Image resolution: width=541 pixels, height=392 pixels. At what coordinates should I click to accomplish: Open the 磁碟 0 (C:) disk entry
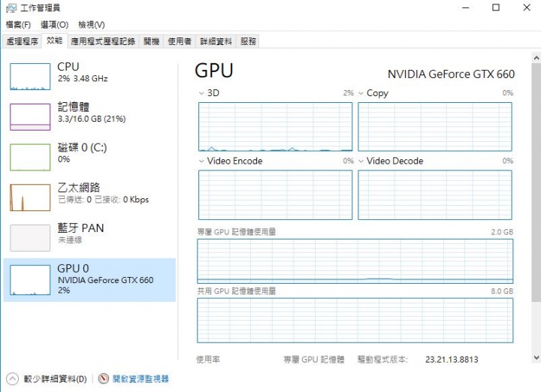click(x=89, y=157)
